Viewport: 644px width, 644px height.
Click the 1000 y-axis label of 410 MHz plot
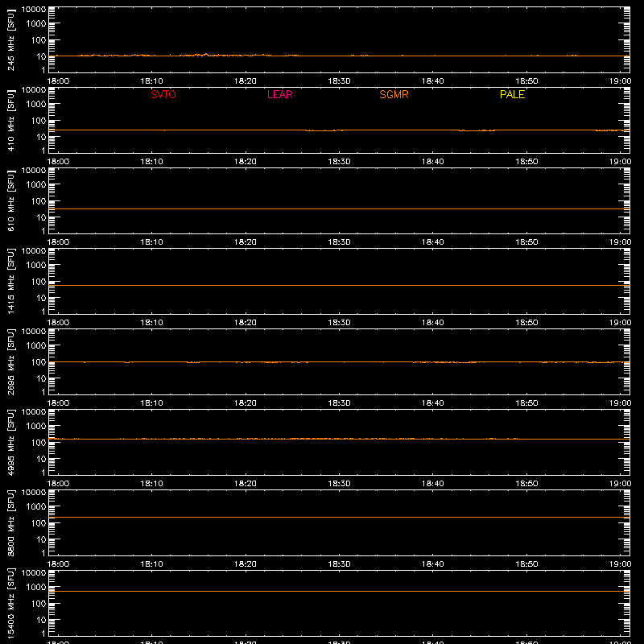pos(36,105)
